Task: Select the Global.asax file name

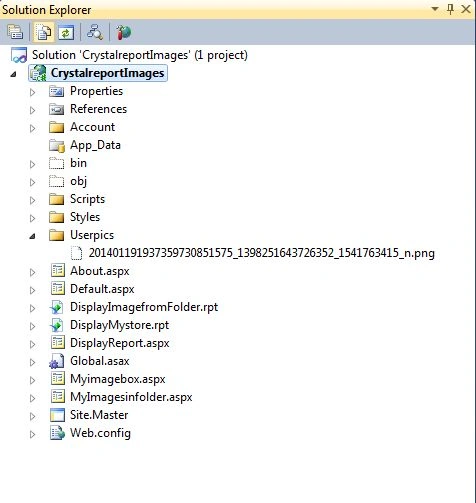Action: [x=100, y=361]
